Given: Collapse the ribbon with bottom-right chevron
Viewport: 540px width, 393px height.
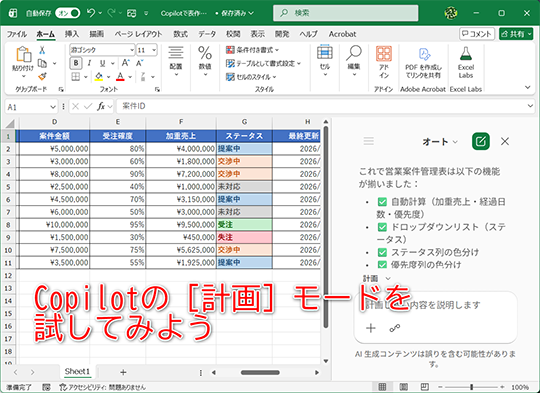Looking at the screenshot, I should coord(528,87).
